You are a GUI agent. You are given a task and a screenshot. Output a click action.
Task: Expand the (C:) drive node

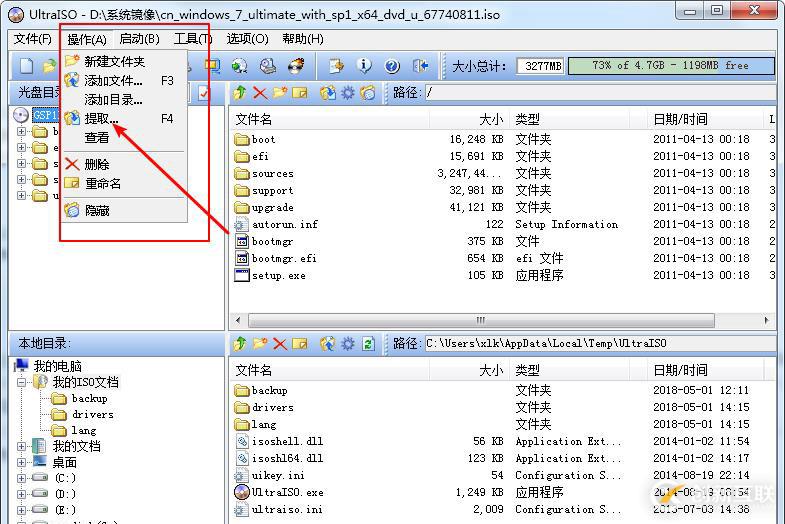22,478
